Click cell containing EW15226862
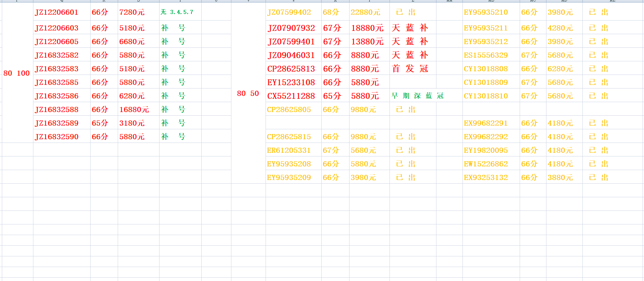The image size is (644, 281). click(x=486, y=164)
